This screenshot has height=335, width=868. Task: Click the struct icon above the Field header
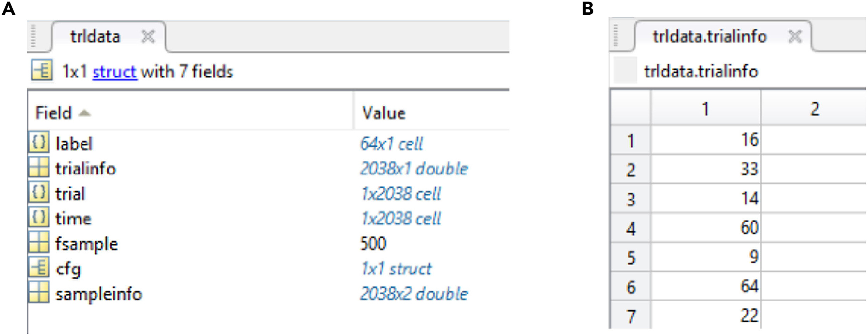42,71
